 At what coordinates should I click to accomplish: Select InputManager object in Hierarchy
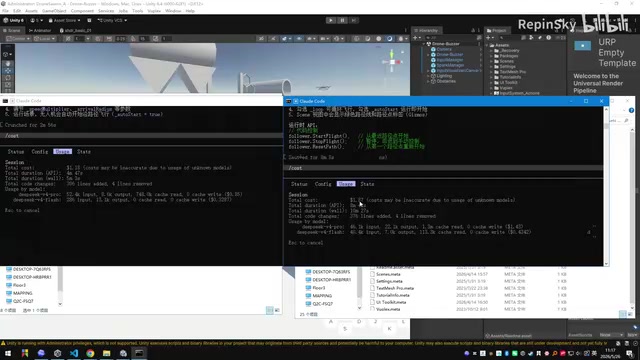[449, 60]
